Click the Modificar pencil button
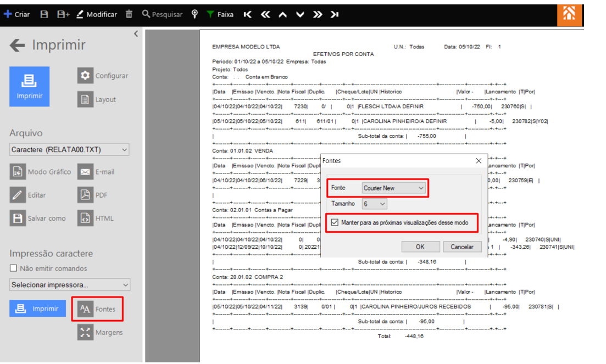The width and height of the screenshot is (606, 364). (97, 14)
